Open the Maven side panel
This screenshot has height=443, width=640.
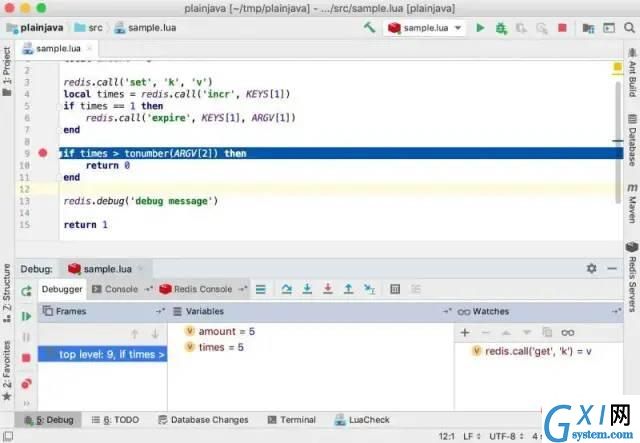632,204
